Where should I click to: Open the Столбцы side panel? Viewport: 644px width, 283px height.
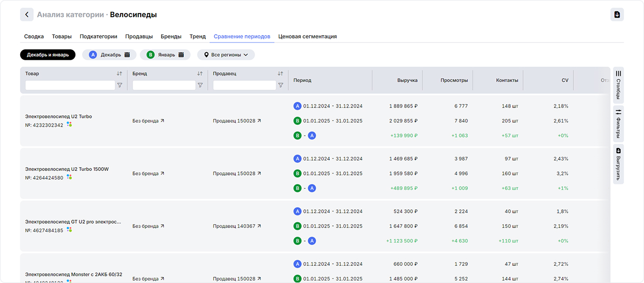pos(618,85)
